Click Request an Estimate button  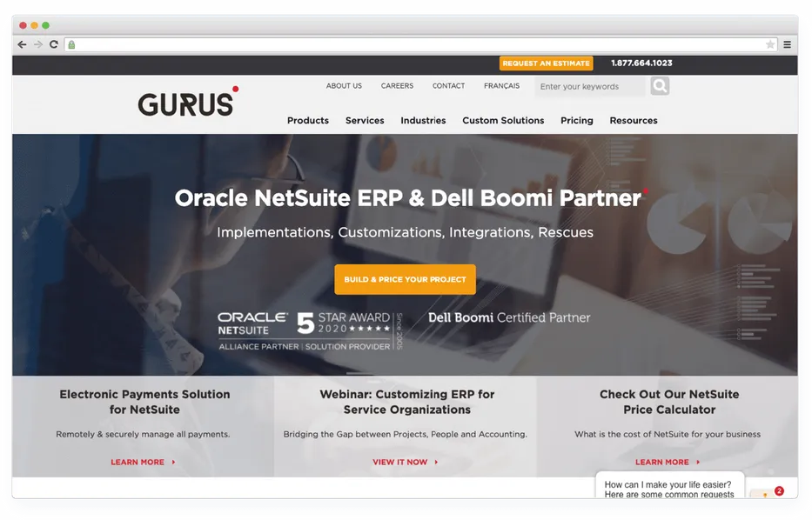point(546,63)
